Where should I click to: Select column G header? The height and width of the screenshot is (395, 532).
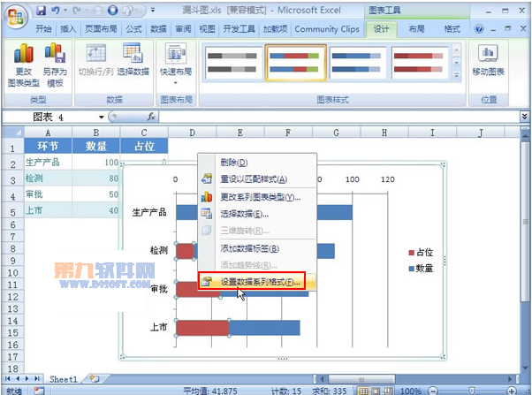(x=336, y=133)
